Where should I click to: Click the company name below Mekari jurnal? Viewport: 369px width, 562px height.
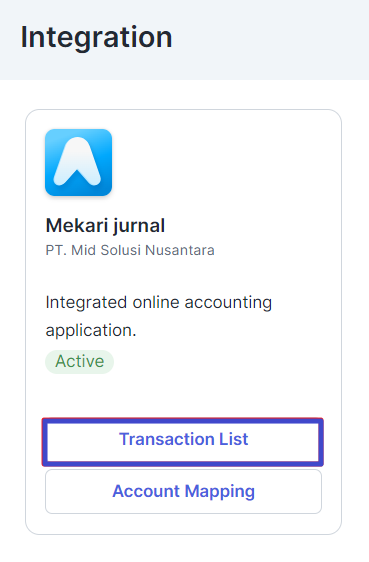(130, 250)
